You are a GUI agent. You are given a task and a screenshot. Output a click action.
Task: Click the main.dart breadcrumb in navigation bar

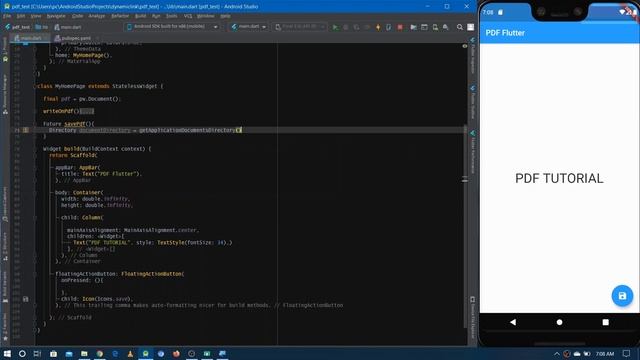pos(68,27)
